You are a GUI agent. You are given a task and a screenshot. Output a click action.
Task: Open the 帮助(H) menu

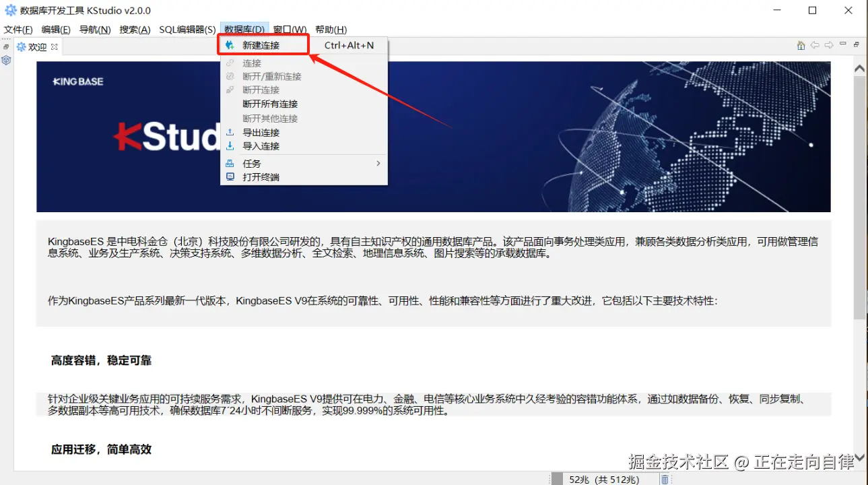331,30
